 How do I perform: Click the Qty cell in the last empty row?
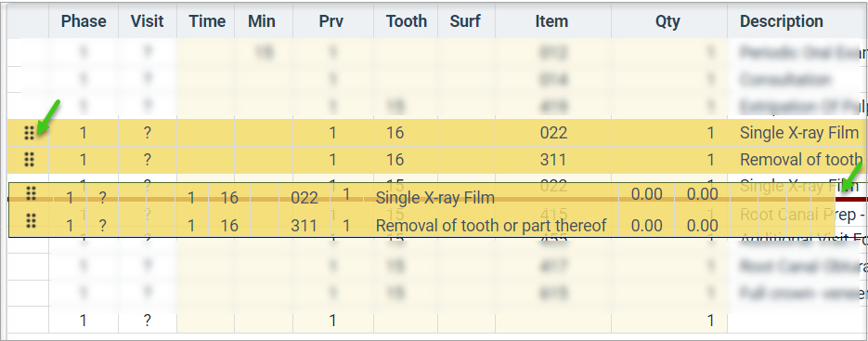click(669, 321)
